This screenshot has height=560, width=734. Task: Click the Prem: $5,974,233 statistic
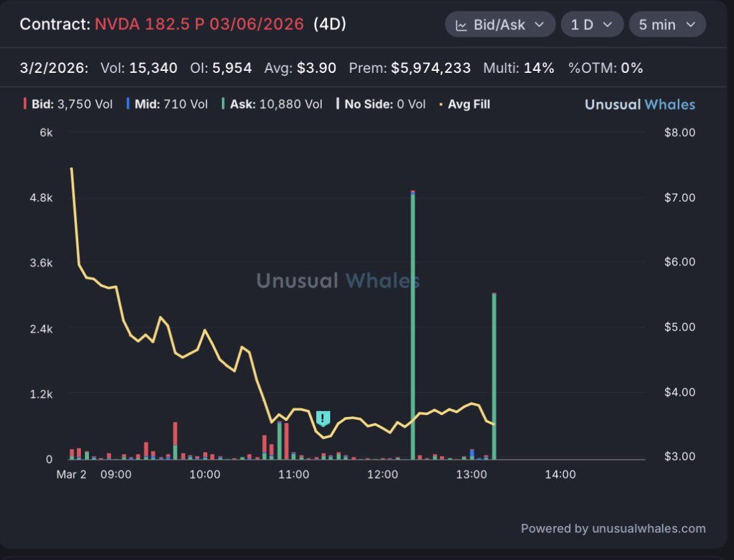coord(410,68)
